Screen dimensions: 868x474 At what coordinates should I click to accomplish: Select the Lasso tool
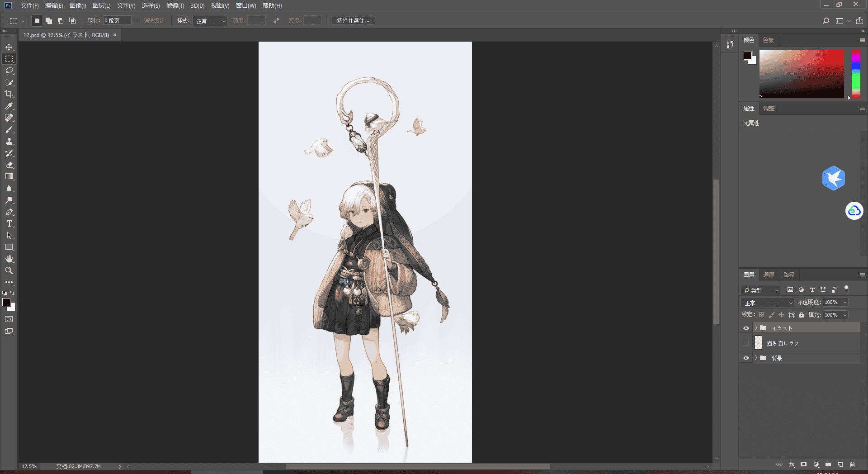(x=9, y=71)
